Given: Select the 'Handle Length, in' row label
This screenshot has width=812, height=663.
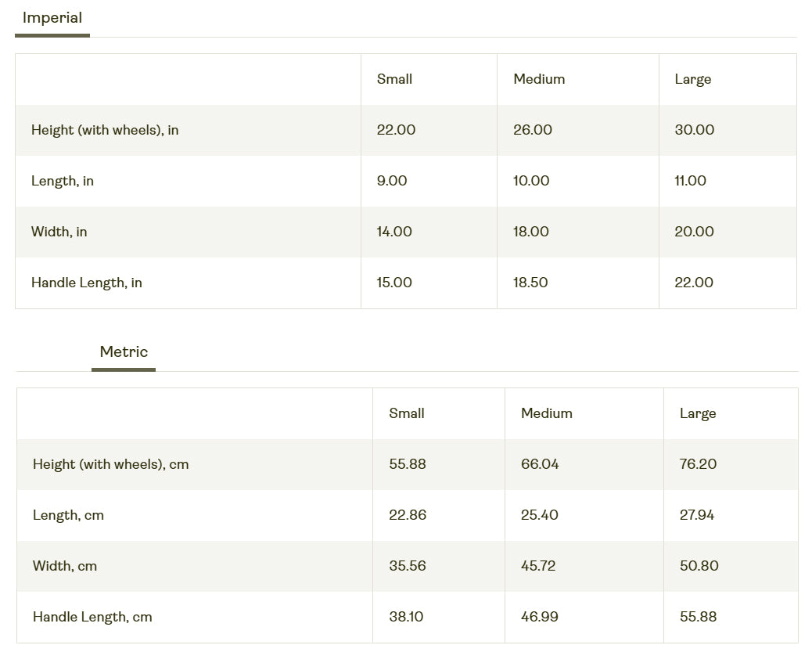Looking at the screenshot, I should 87,283.
